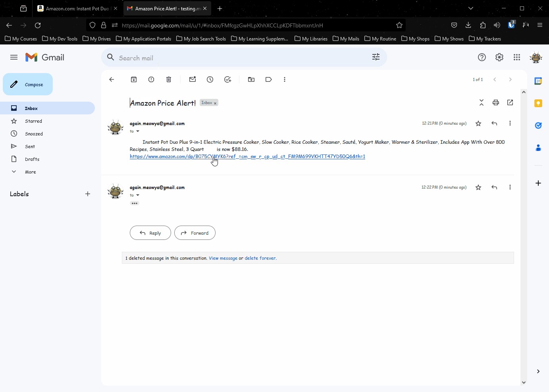Go back to inbox with back arrow
549x392 pixels.
112,79
